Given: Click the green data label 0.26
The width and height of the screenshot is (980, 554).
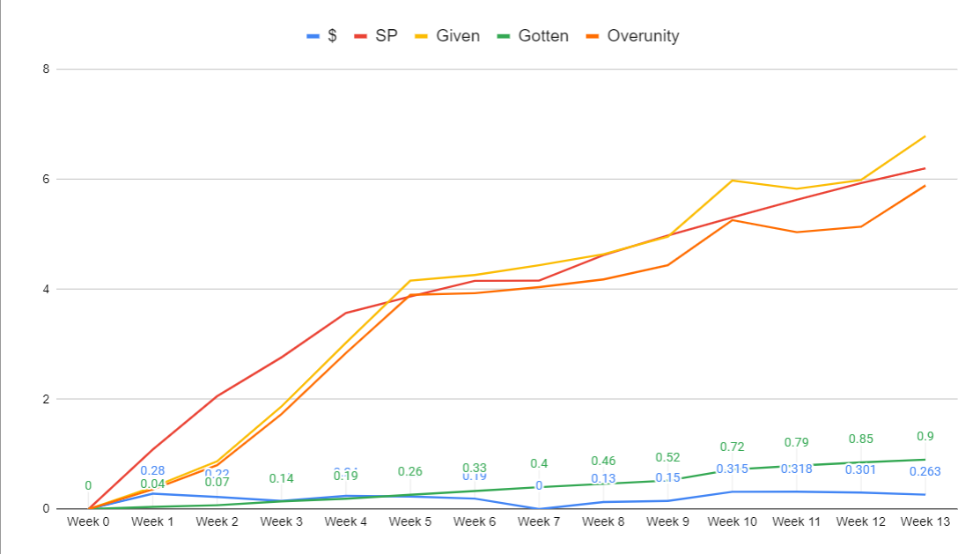Looking at the screenshot, I should [x=410, y=471].
